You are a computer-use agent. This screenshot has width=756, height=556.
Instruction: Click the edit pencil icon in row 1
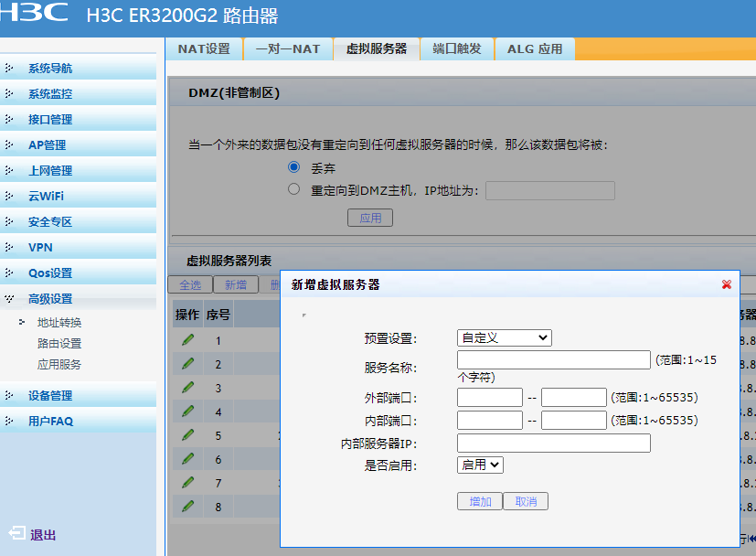[x=188, y=340]
